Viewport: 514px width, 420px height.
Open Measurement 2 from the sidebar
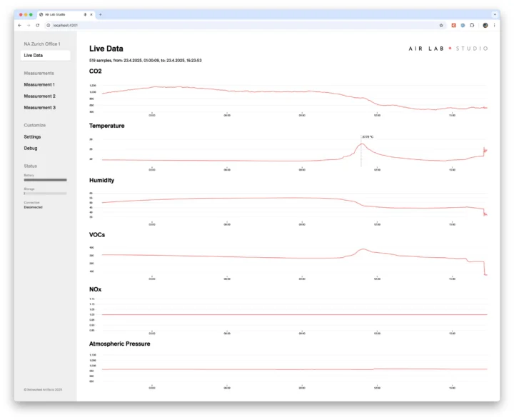tap(39, 96)
